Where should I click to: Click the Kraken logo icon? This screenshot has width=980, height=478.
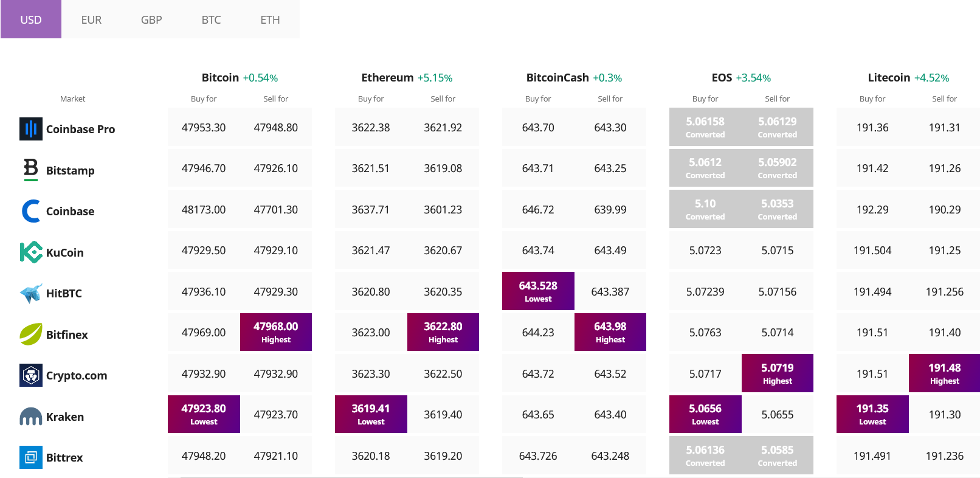click(31, 417)
